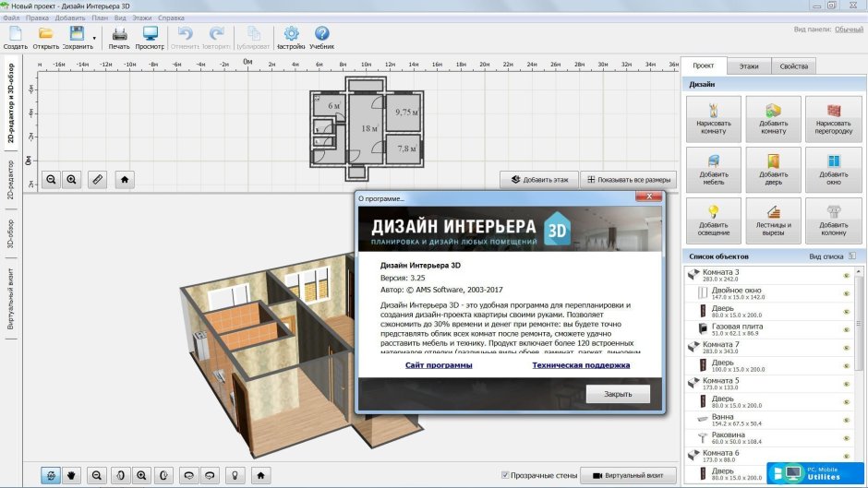Open the Правка menu
This screenshot has width=868, height=488.
point(37,18)
